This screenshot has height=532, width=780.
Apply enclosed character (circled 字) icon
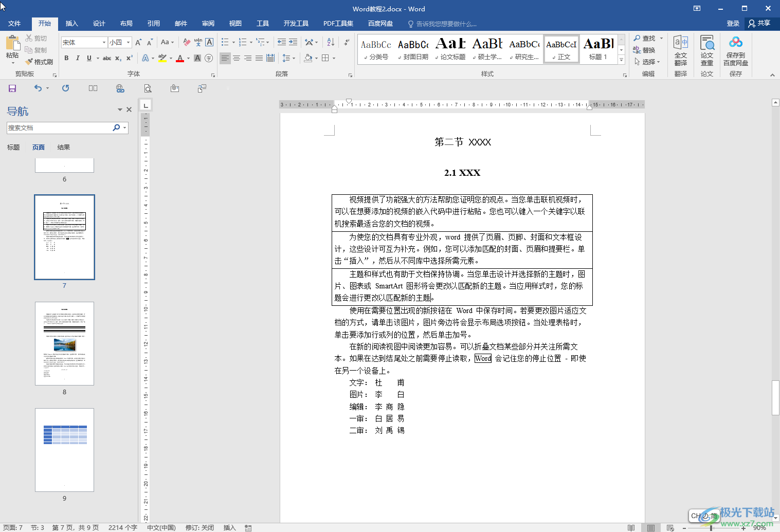(x=209, y=58)
